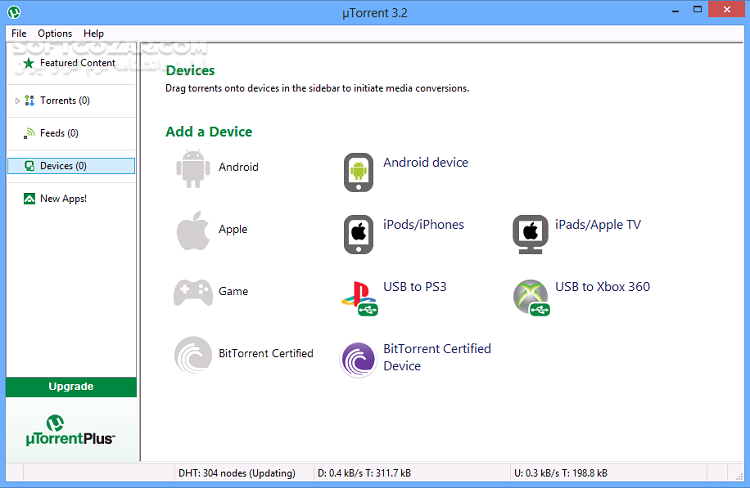The height and width of the screenshot is (488, 750).
Task: Select Feeds (0) in sidebar
Action: tap(59, 133)
